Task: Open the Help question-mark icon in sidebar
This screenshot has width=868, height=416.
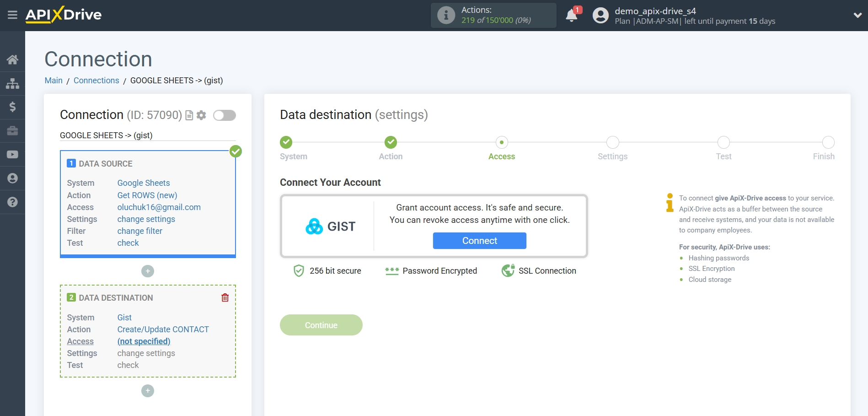Action: [12, 202]
